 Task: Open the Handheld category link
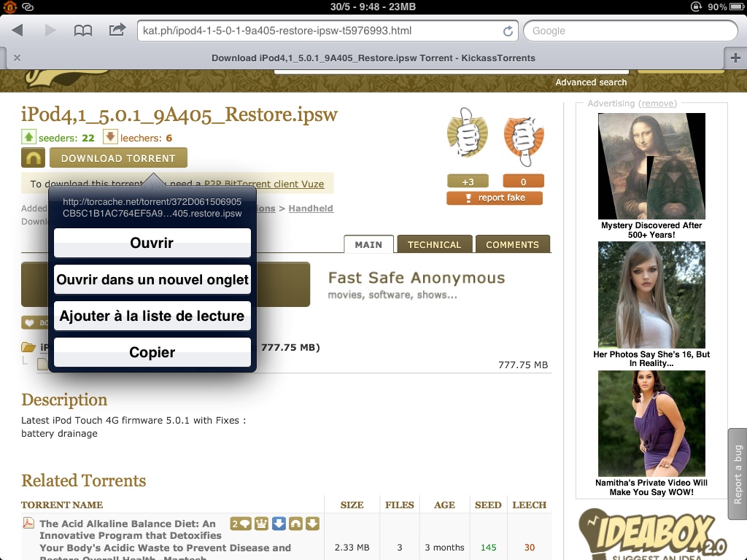tap(311, 208)
